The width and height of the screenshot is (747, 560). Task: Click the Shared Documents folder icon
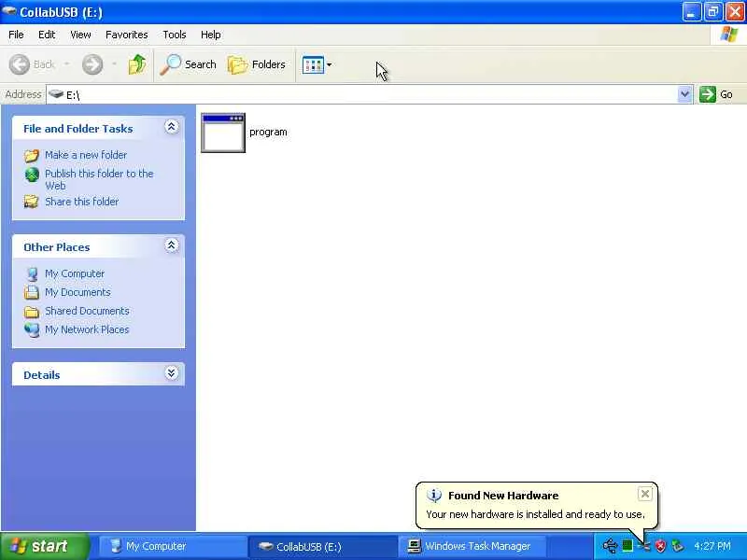(x=32, y=312)
